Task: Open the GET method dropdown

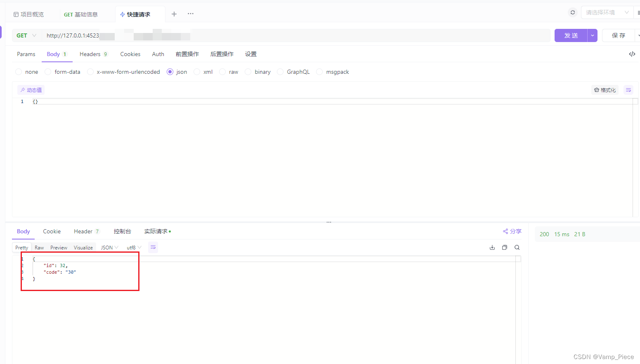Action: 26,35
